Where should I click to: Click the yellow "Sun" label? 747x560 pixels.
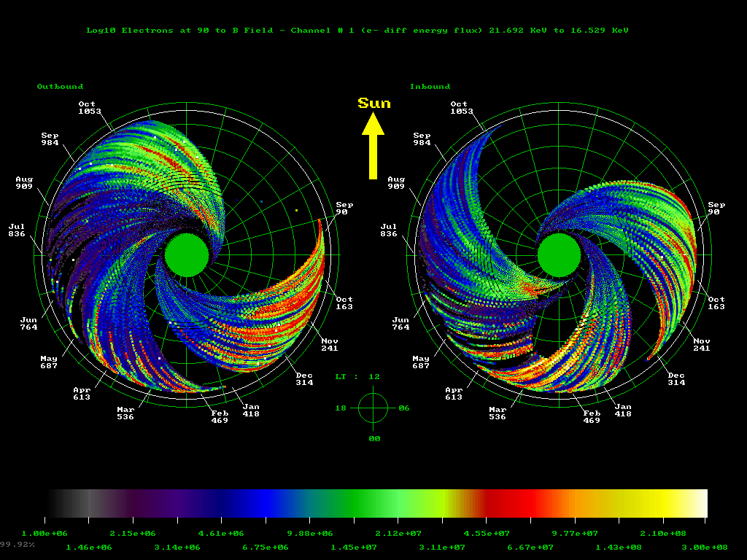point(373,104)
